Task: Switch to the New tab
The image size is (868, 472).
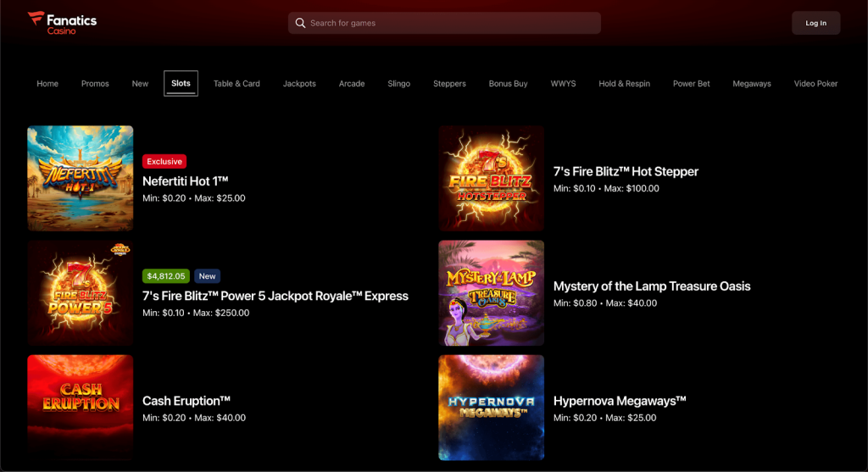Action: click(140, 84)
